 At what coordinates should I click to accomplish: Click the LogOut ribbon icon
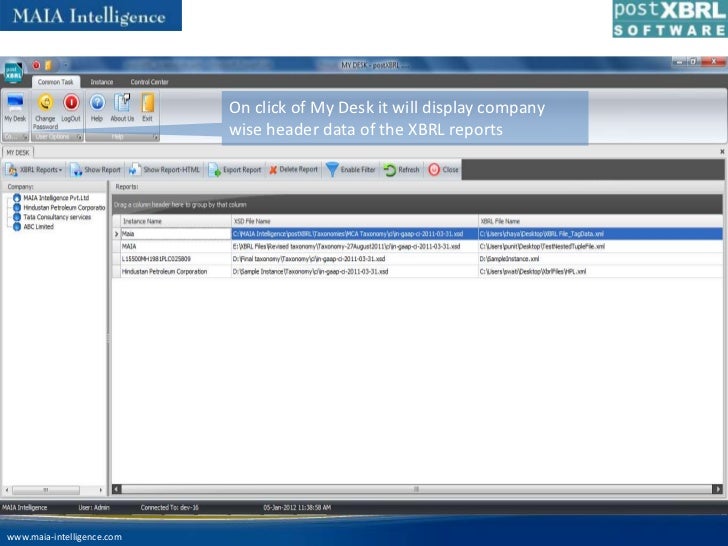pos(71,103)
